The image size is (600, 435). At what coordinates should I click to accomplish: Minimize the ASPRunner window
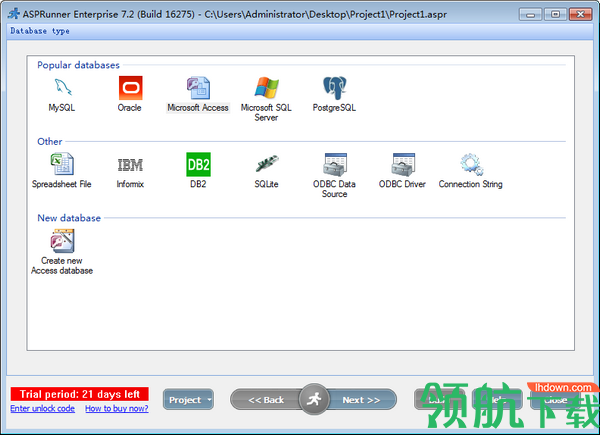[x=530, y=15]
